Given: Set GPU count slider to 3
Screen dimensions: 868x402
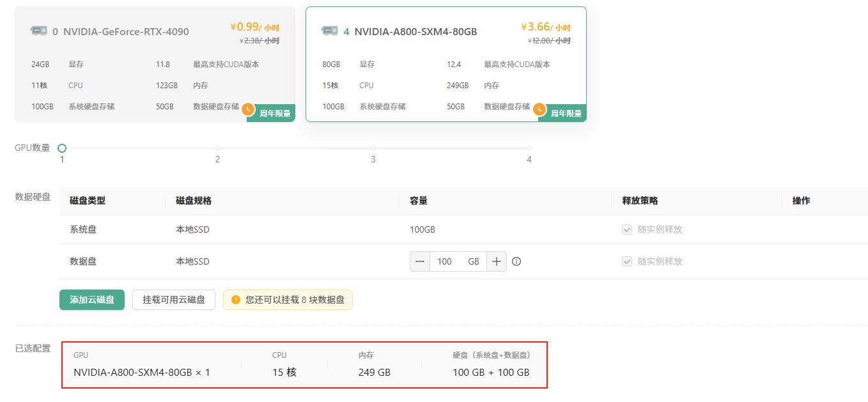Looking at the screenshot, I should click(x=373, y=148).
